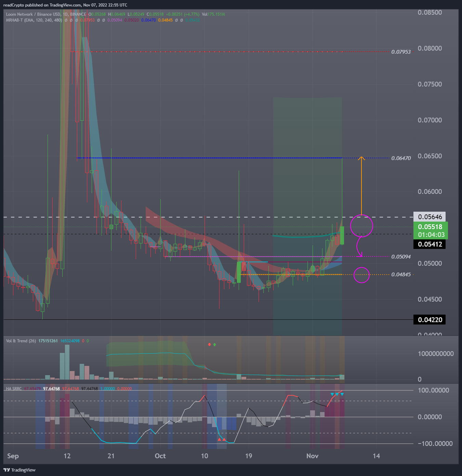Click the Oct label on time axis
Screen dimensions: 462x476
tap(160, 456)
